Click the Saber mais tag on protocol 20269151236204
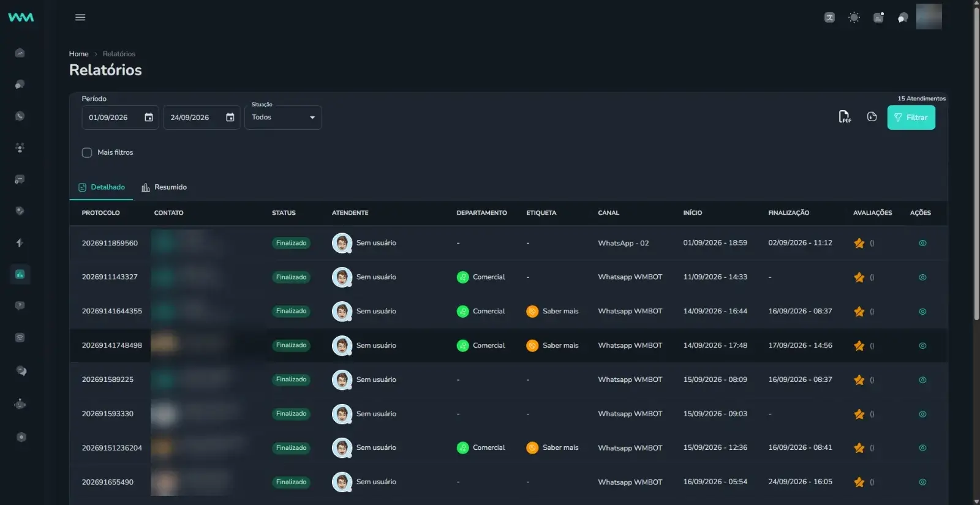 coord(552,448)
